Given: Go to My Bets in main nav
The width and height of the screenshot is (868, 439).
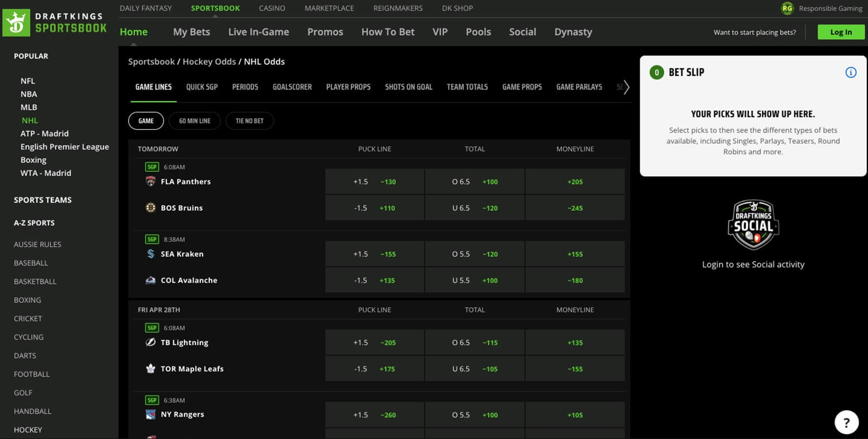Looking at the screenshot, I should [x=191, y=32].
